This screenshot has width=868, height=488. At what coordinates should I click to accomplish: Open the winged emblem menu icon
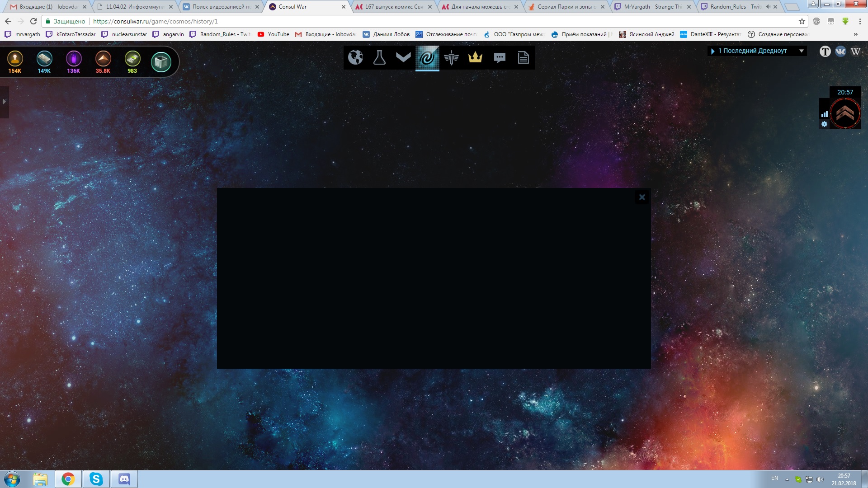pos(451,57)
